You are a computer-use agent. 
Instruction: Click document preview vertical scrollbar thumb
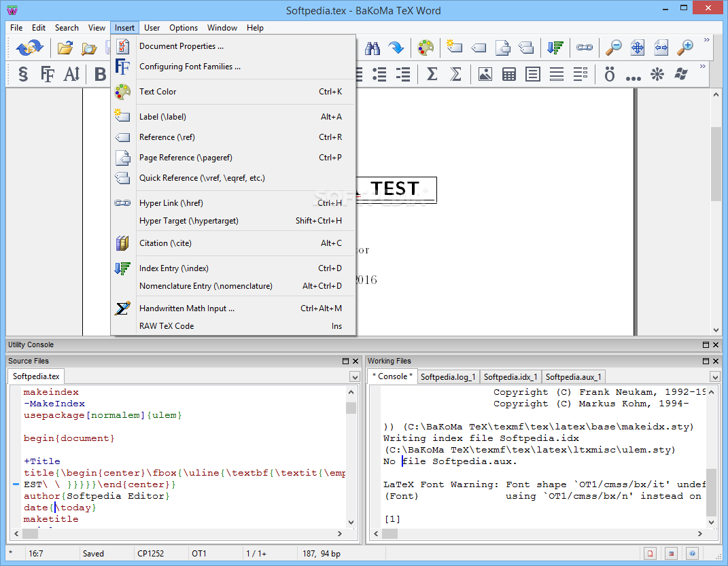[716, 163]
